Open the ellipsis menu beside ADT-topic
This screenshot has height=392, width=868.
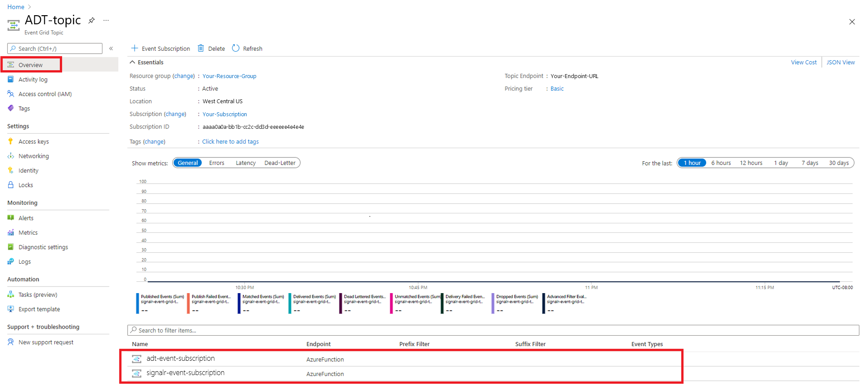106,20
